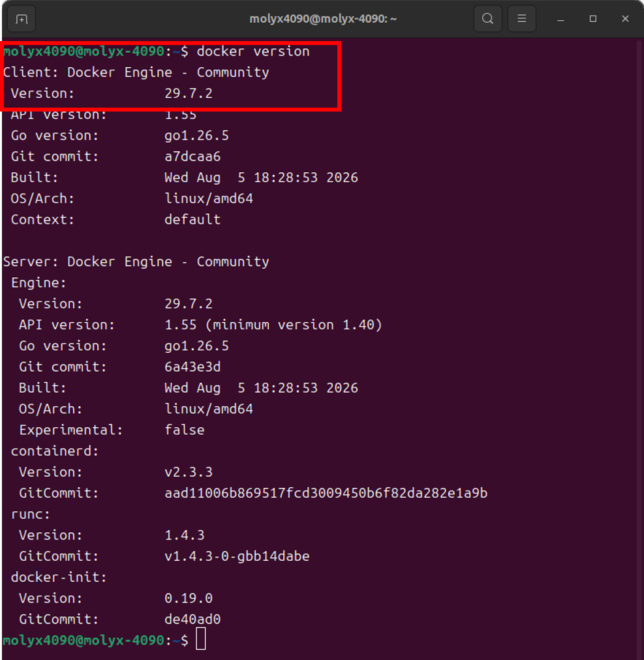This screenshot has height=660, width=644.
Task: Click the Server: Docker Engine - Community line
Action: [x=136, y=262]
